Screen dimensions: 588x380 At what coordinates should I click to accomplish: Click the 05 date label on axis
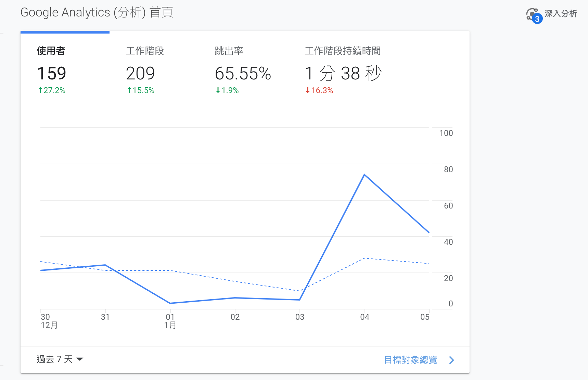425,317
